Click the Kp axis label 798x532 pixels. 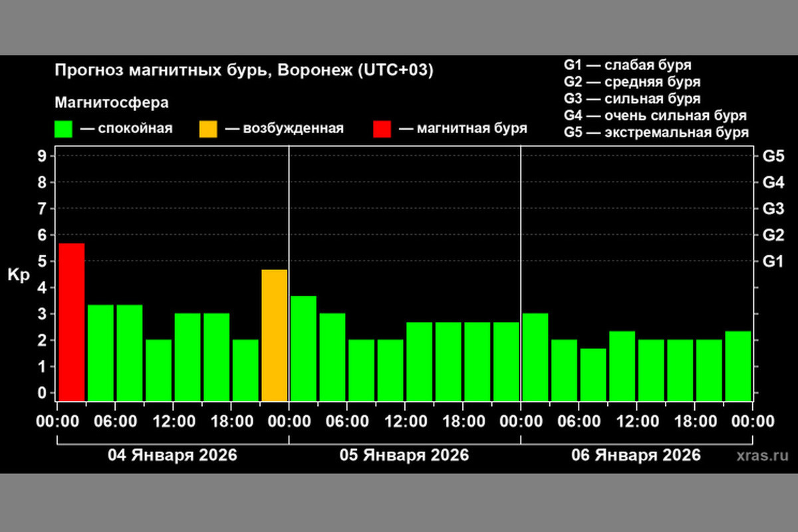(20, 274)
